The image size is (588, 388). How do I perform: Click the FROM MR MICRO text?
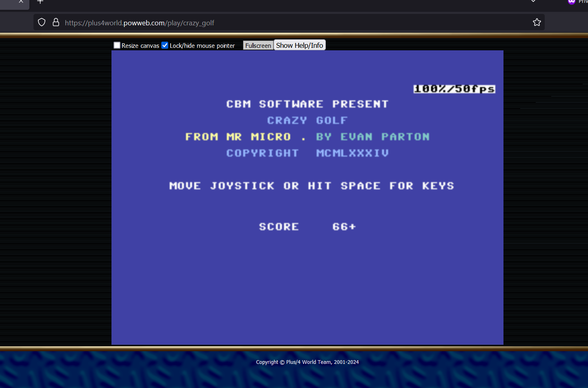coord(238,137)
